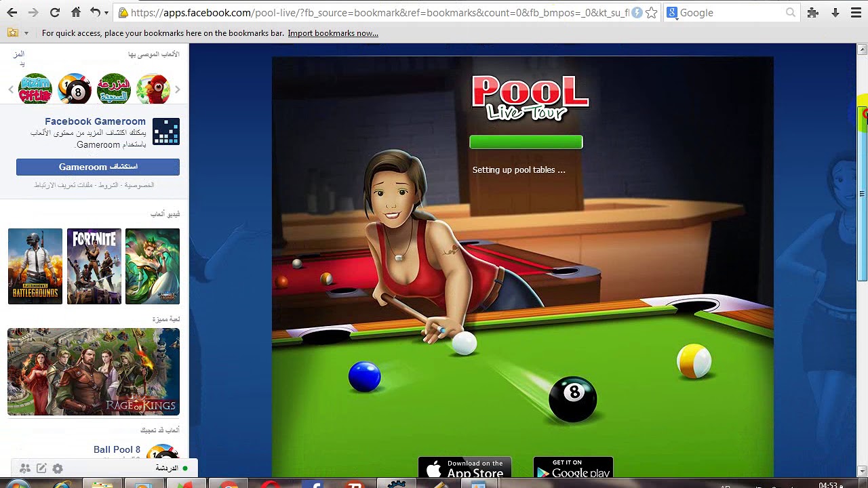Open the Battlegrounds game video thumbnail
This screenshot has height=488, width=868.
(x=35, y=266)
